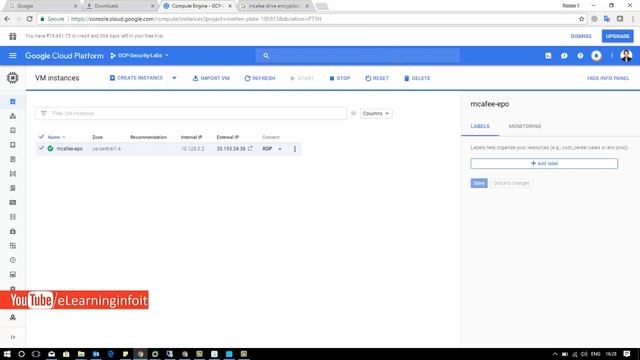Click the filter help icon beside Columns
The image size is (640, 360).
[x=353, y=113]
